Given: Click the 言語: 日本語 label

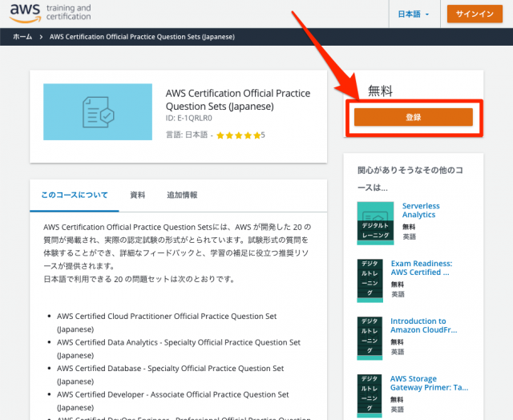Looking at the screenshot, I should [187, 135].
